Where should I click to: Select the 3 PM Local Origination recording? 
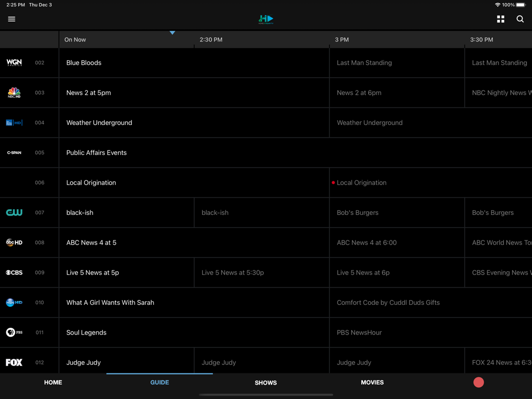(x=431, y=182)
